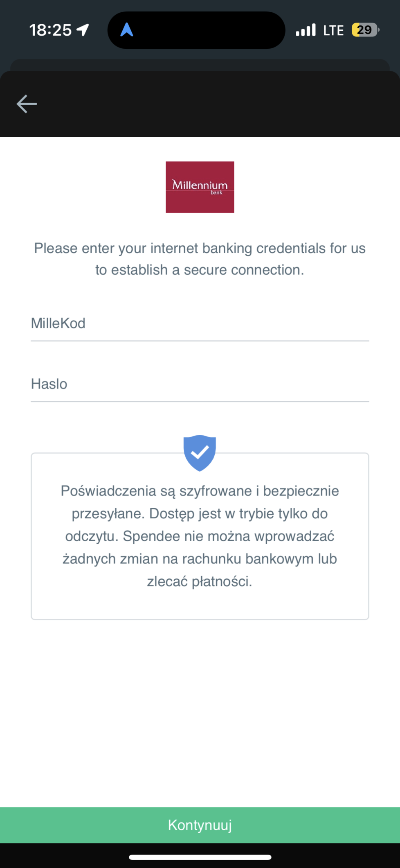Tap the center of the Dynamic Island
This screenshot has height=868, width=400.
[196, 30]
